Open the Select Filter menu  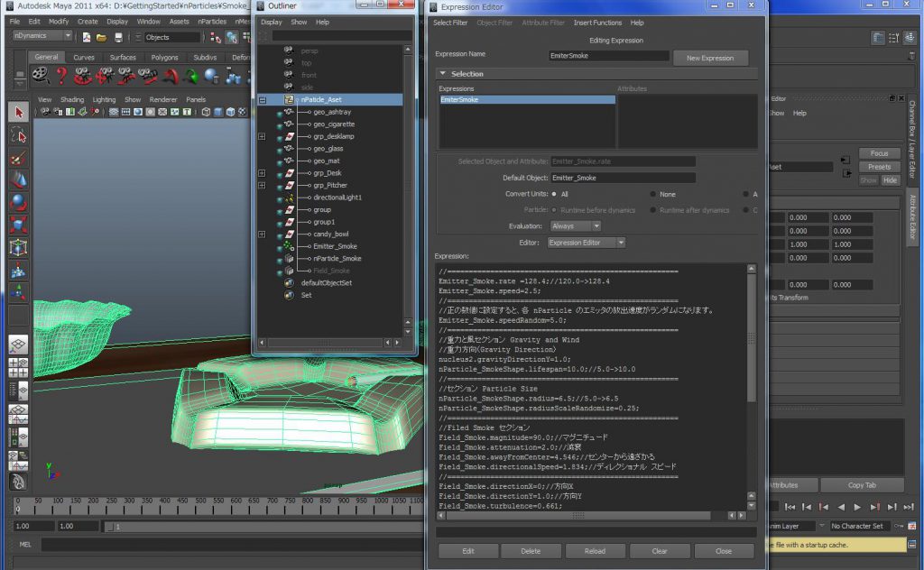pyautogui.click(x=450, y=23)
